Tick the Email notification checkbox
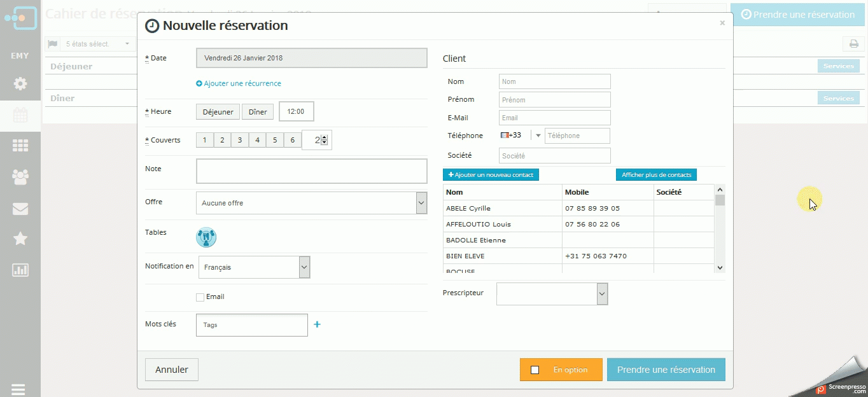Screen dimensions: 868x397 point(200,297)
